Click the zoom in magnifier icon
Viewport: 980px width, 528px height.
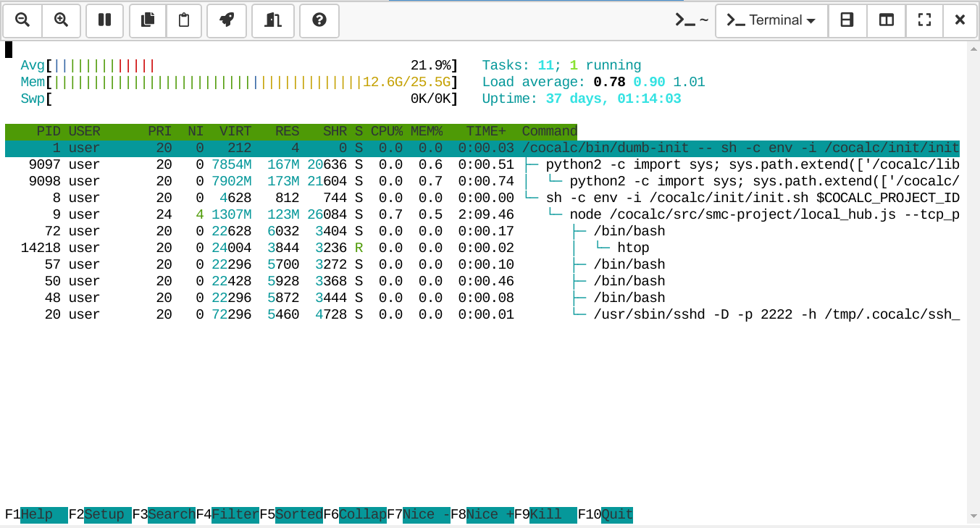click(62, 20)
